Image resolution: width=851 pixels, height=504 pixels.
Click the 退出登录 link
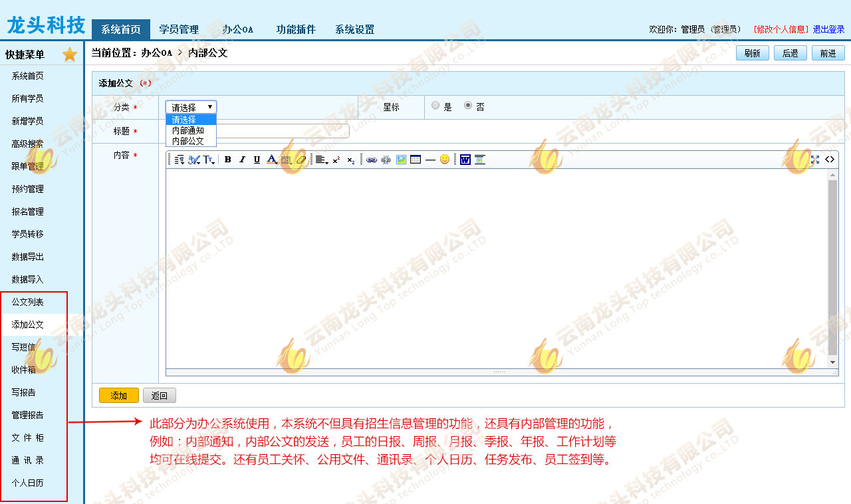pos(828,29)
